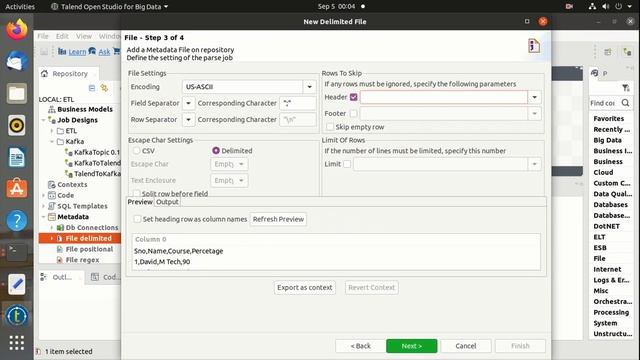Click the Job Designs folder icon
Image resolution: width=640 pixels, height=360 pixels.
[x=52, y=120]
